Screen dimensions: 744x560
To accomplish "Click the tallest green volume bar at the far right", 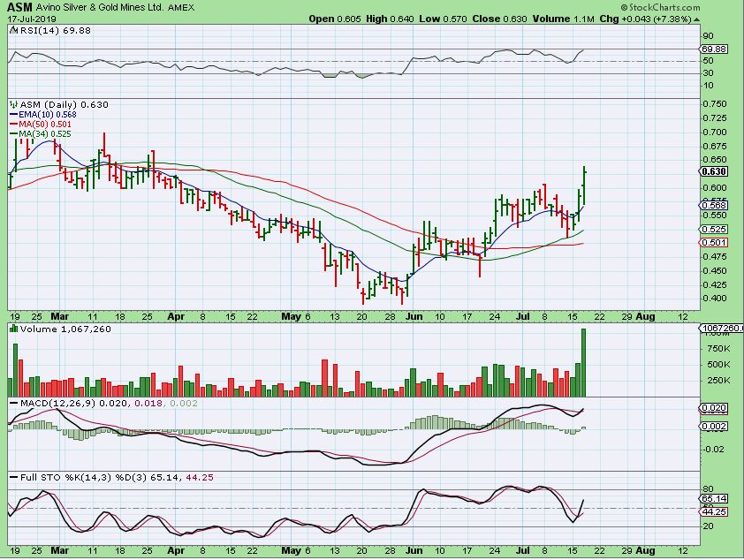I will pos(583,362).
